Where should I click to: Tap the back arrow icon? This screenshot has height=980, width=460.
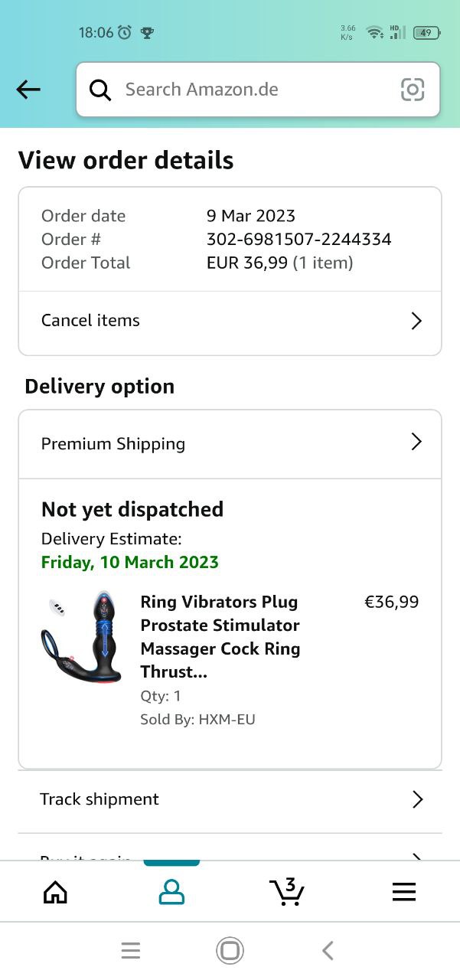[x=28, y=90]
